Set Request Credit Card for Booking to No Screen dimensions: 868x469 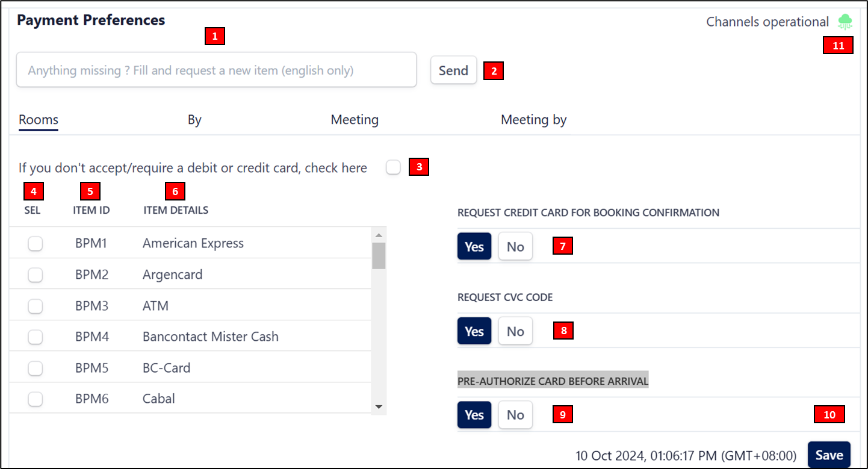click(x=515, y=247)
